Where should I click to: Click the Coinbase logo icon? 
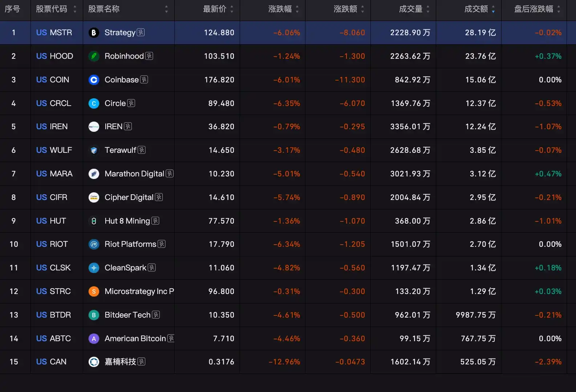click(x=94, y=80)
